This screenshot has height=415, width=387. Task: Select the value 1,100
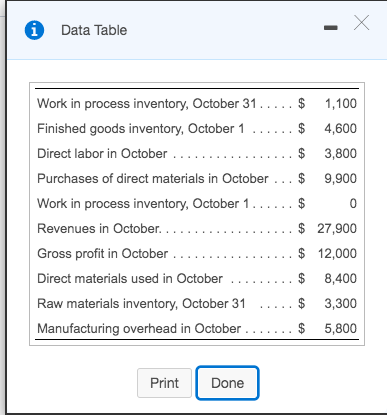340,104
